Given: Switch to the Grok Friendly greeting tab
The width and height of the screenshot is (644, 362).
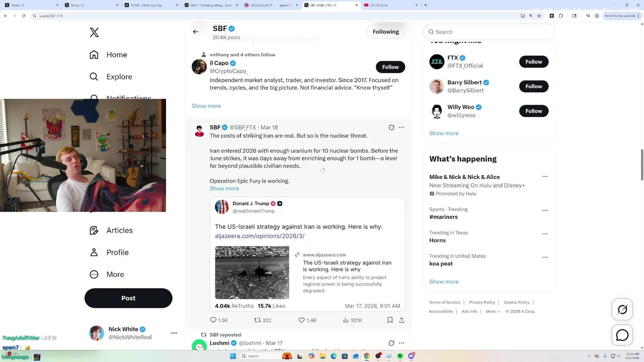Looking at the screenshot, I should pyautogui.click(x=210, y=5).
